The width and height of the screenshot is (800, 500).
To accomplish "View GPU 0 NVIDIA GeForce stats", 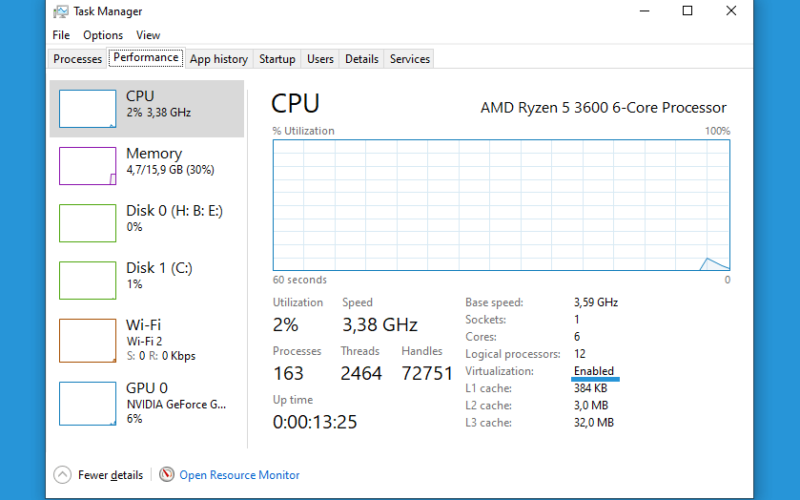I will [x=147, y=403].
